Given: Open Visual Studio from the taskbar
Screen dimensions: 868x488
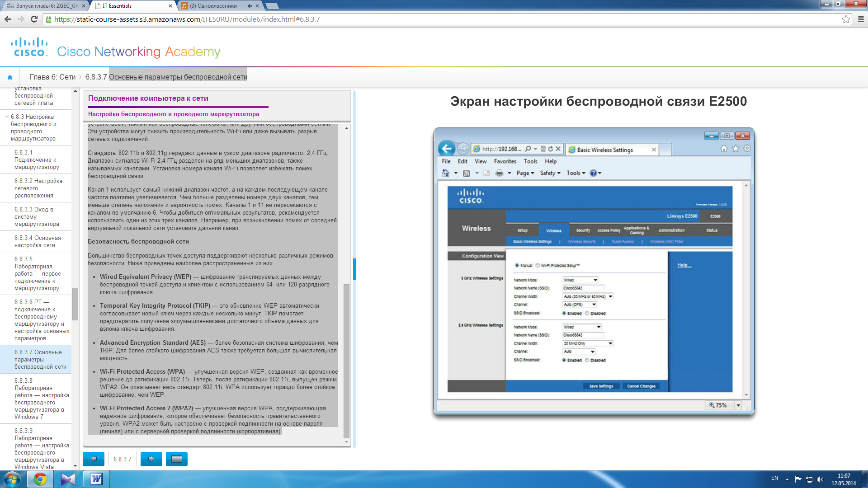Looking at the screenshot, I should 68,479.
